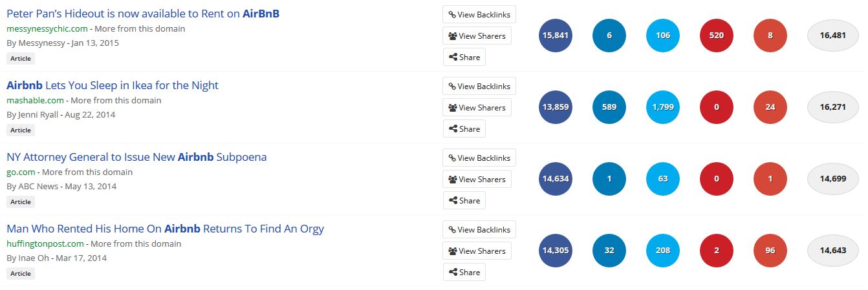Screen dimensions: 868x290
Task: Click More from this domain beside mashable.com
Action: click(x=116, y=100)
